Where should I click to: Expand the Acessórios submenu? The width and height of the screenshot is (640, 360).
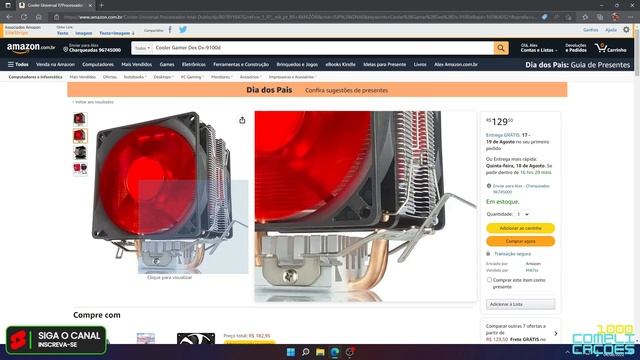pos(251,77)
